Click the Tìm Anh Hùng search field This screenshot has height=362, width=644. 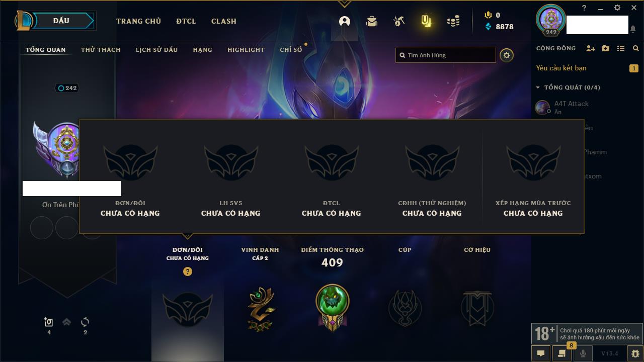click(x=446, y=55)
